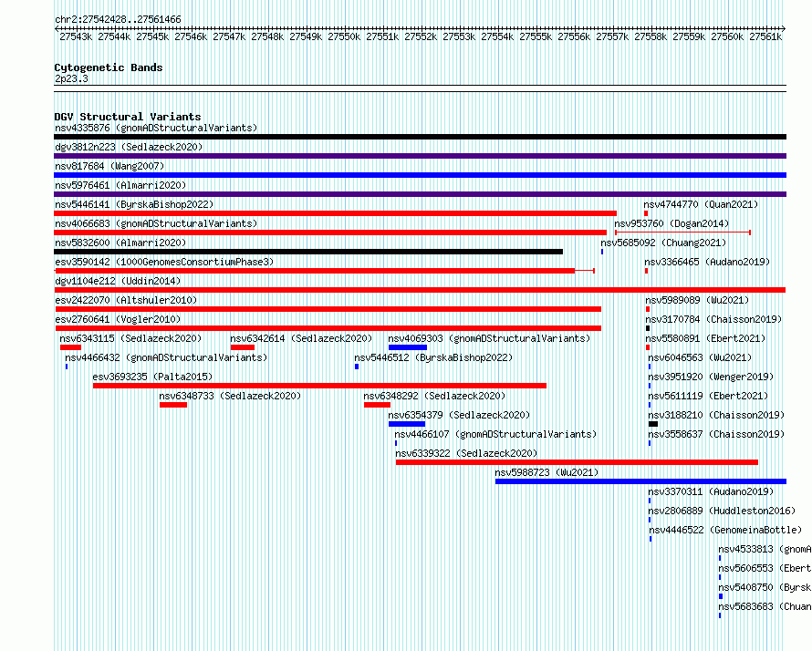The width and height of the screenshot is (812, 651).
Task: Click the 27550k ruler tick label
Action: [344, 36]
